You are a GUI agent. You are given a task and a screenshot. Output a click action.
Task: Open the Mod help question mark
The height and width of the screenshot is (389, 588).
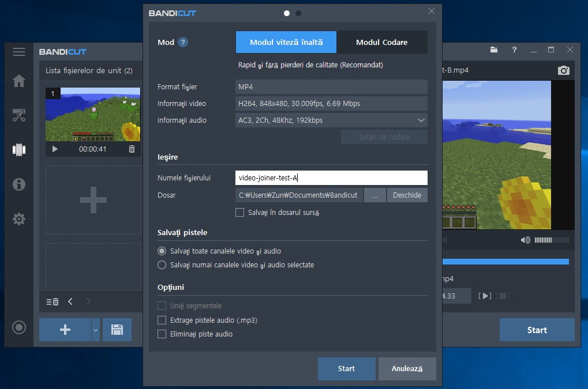(x=182, y=42)
